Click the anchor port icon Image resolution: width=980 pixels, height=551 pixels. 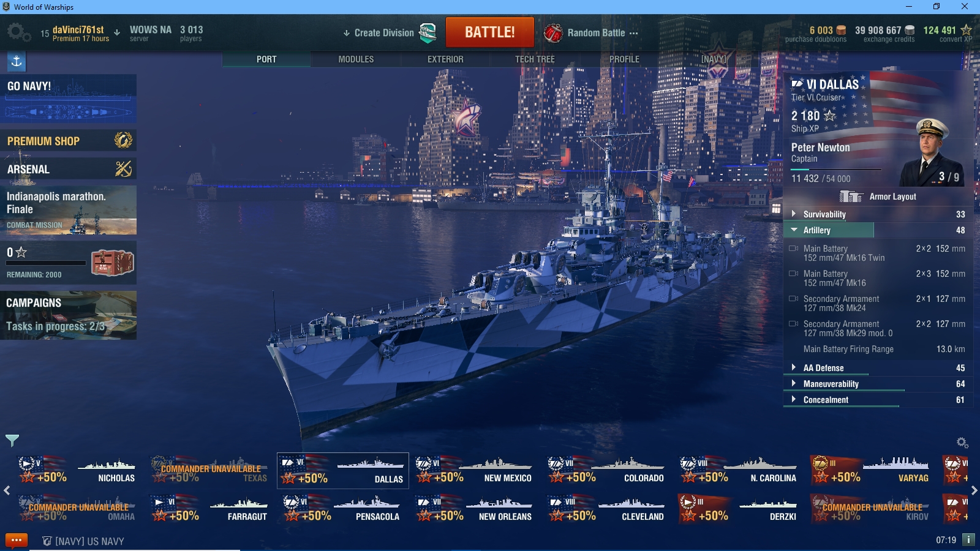pyautogui.click(x=17, y=61)
